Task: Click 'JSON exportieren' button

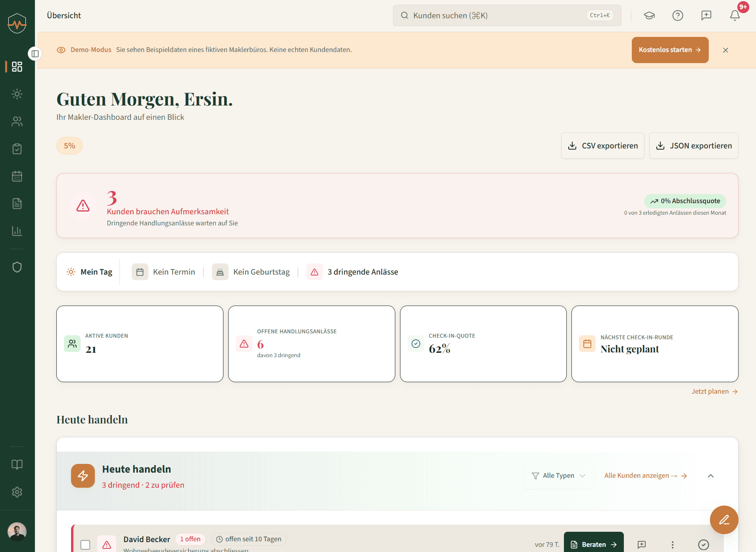Action: 694,146
